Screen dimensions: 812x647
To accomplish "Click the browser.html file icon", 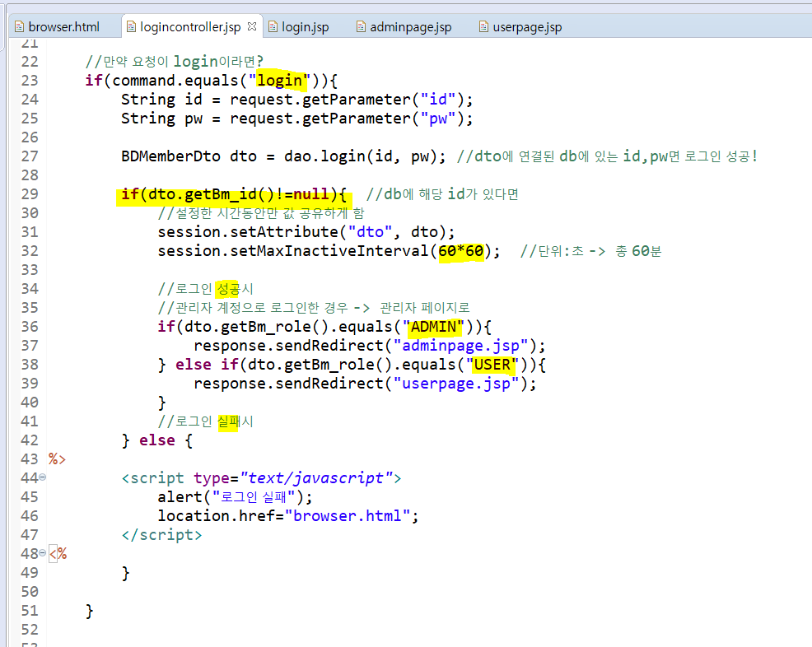I will tap(19, 26).
